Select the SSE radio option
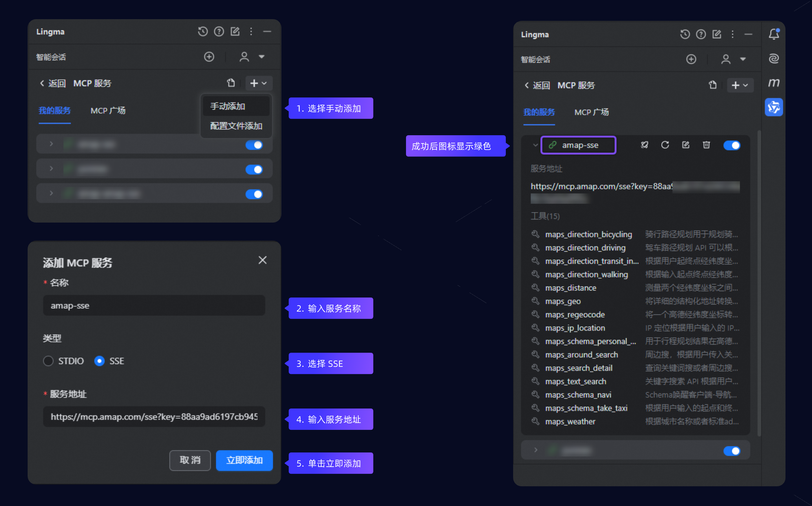812x506 pixels. click(x=100, y=361)
